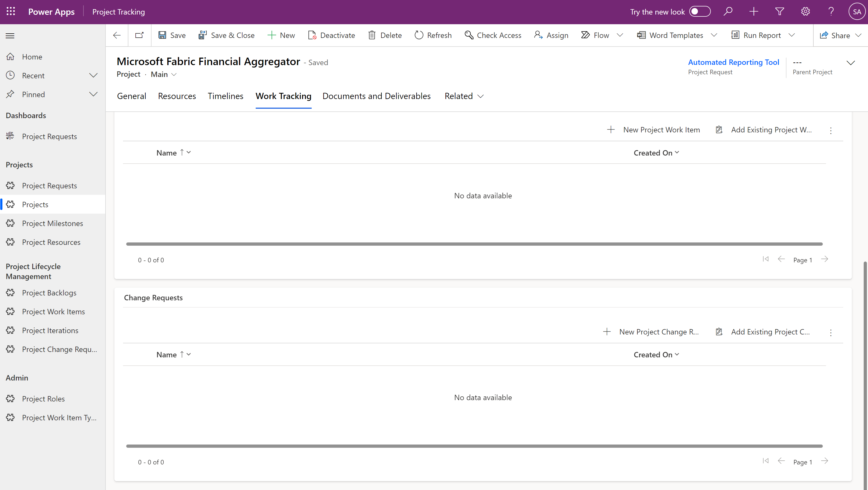
Task: Open the Main form selector dropdown
Action: (x=164, y=75)
